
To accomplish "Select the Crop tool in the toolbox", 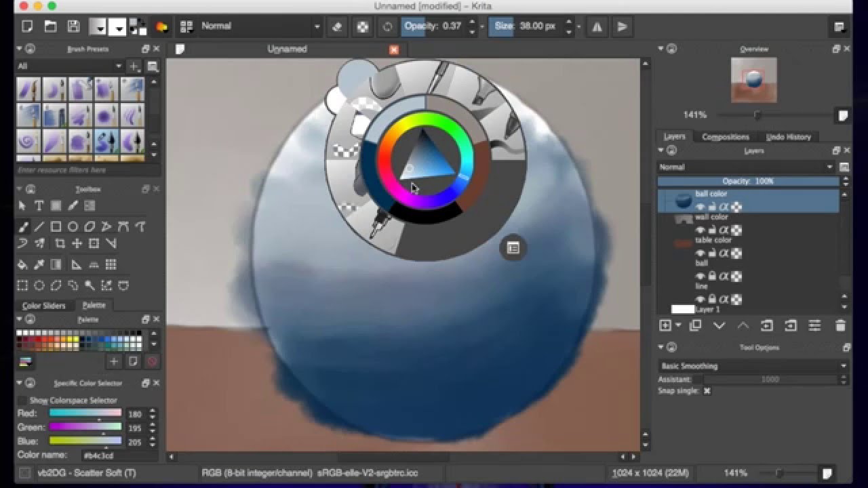I will (x=60, y=244).
